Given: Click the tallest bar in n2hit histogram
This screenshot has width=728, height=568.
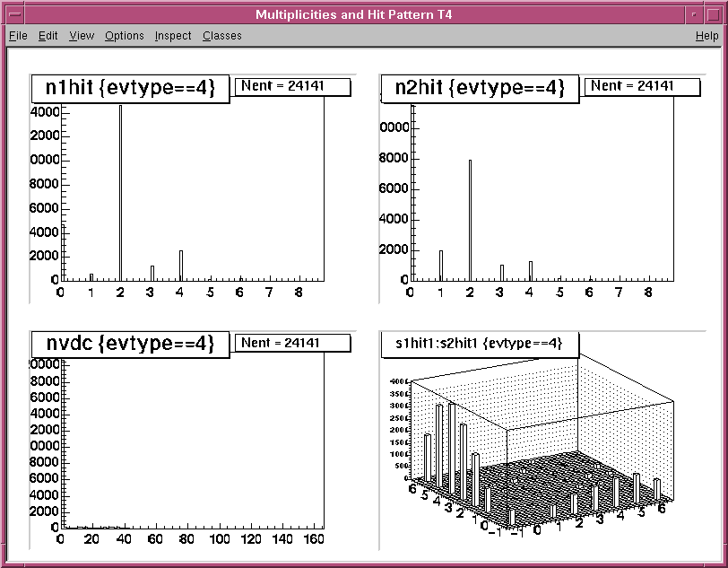Looking at the screenshot, I should [470, 220].
